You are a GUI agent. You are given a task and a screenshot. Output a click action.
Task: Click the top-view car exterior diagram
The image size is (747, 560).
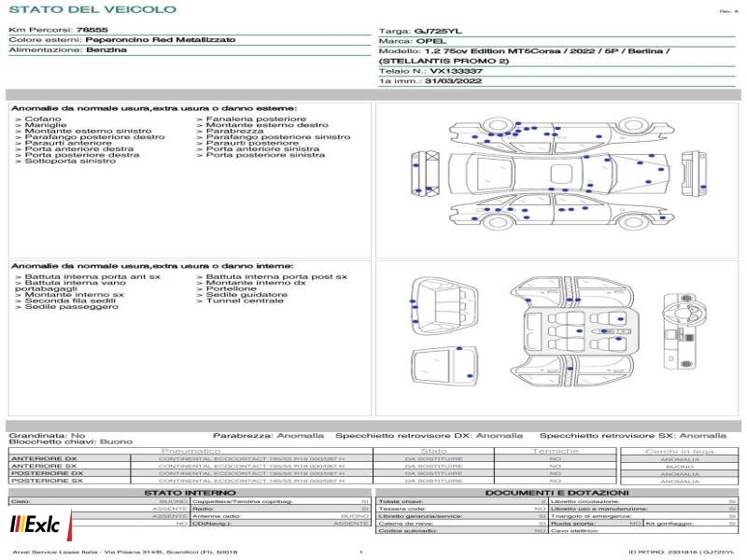pyautogui.click(x=559, y=174)
